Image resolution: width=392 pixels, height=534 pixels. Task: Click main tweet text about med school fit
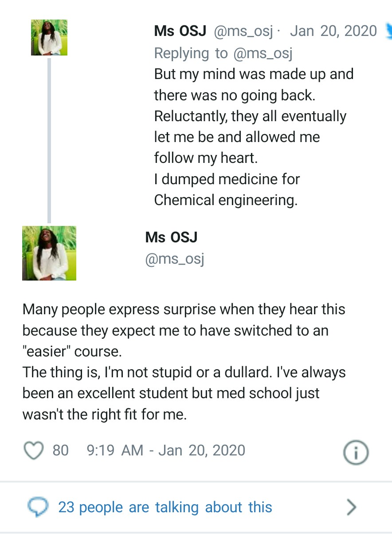[x=184, y=361]
